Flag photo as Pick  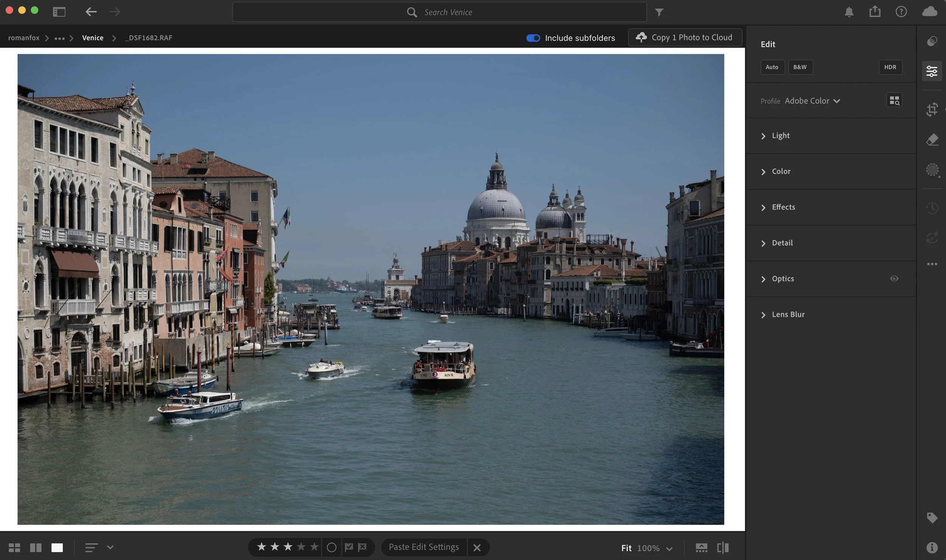tap(349, 547)
